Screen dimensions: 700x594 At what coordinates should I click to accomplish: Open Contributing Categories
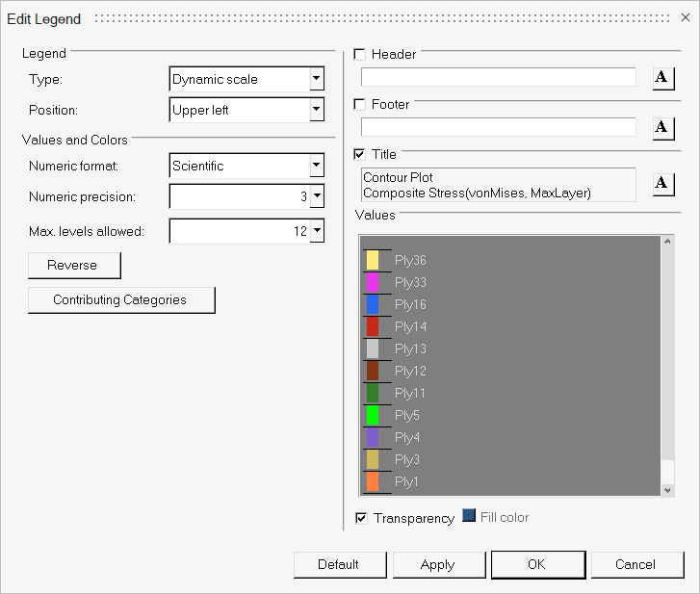click(120, 300)
